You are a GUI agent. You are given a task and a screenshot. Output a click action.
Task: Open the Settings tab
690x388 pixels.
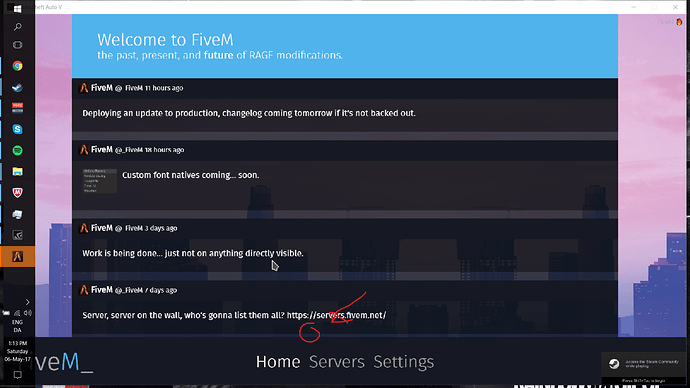[404, 362]
